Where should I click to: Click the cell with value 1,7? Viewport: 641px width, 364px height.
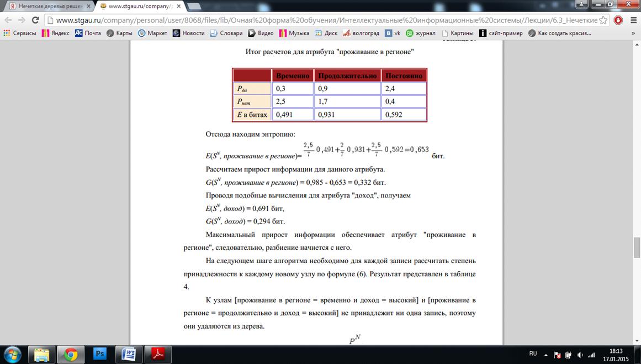tap(347, 101)
